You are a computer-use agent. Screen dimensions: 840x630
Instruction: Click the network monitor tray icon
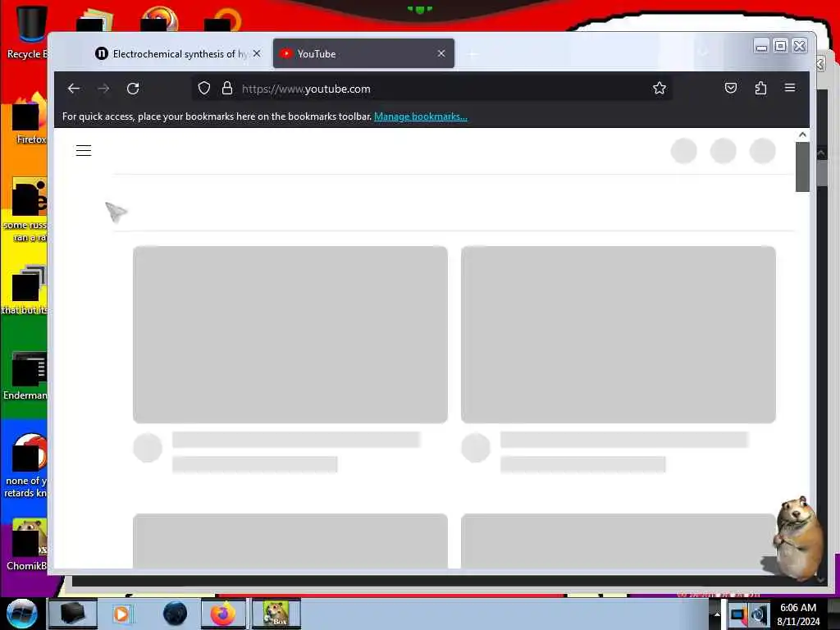(x=738, y=614)
